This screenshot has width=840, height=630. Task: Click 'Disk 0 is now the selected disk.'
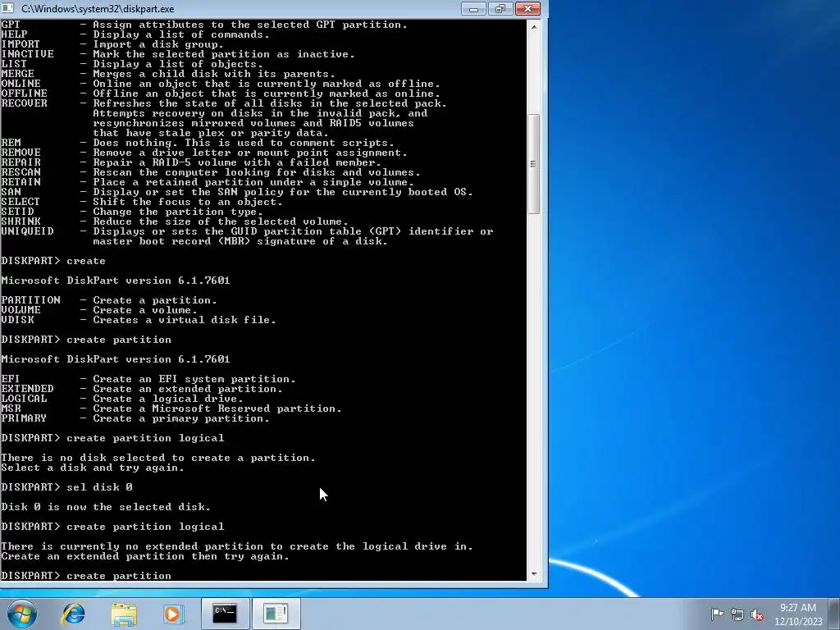click(106, 507)
